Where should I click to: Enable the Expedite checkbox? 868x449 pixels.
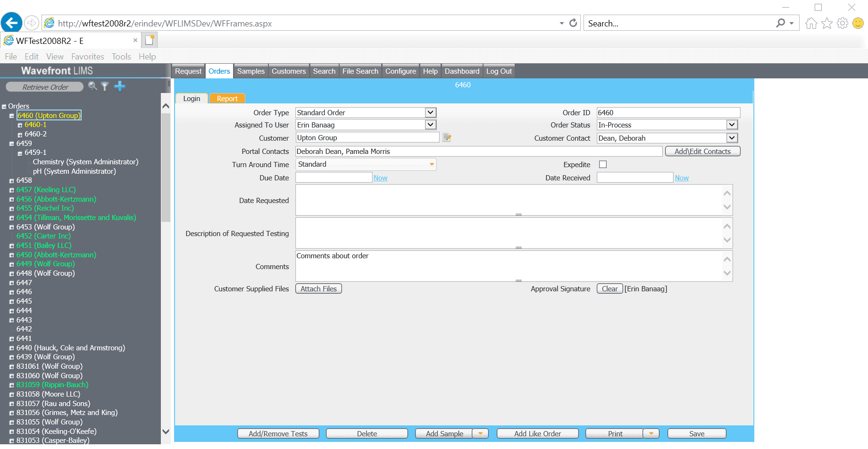point(603,164)
